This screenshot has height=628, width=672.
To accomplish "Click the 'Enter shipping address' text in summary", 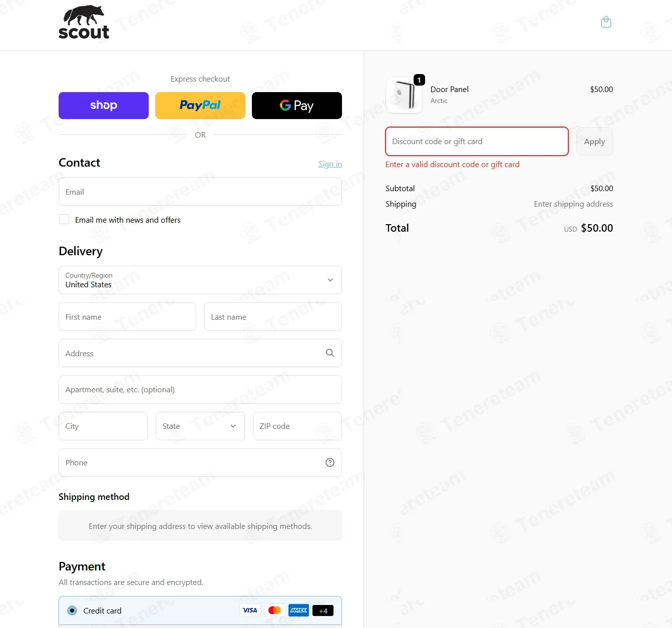I will [x=573, y=204].
